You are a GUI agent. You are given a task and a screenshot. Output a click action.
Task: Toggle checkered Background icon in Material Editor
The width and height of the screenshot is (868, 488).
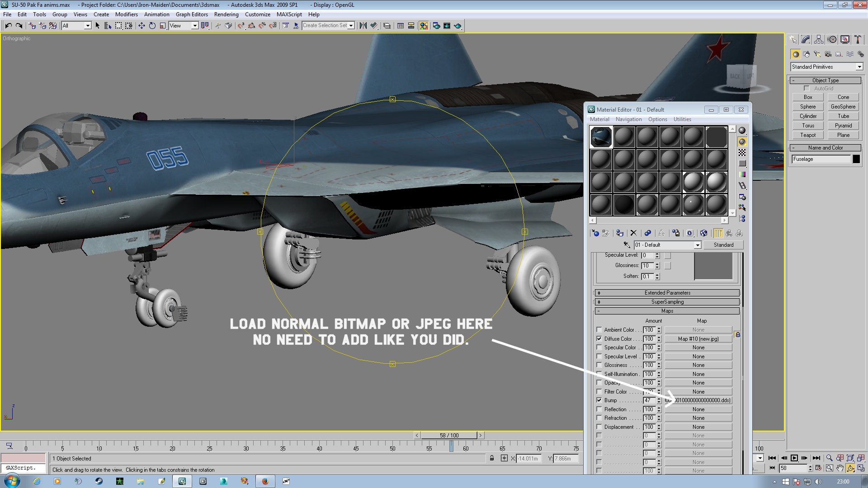click(x=742, y=153)
